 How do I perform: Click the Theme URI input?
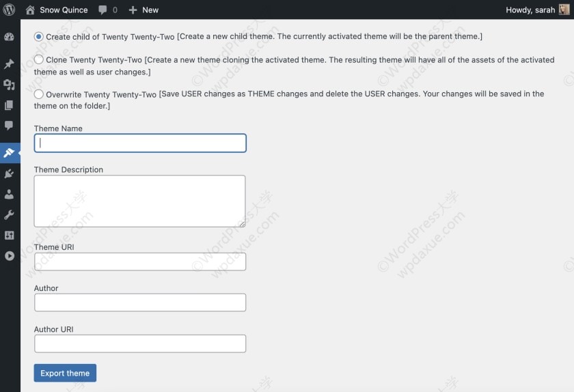coord(140,262)
